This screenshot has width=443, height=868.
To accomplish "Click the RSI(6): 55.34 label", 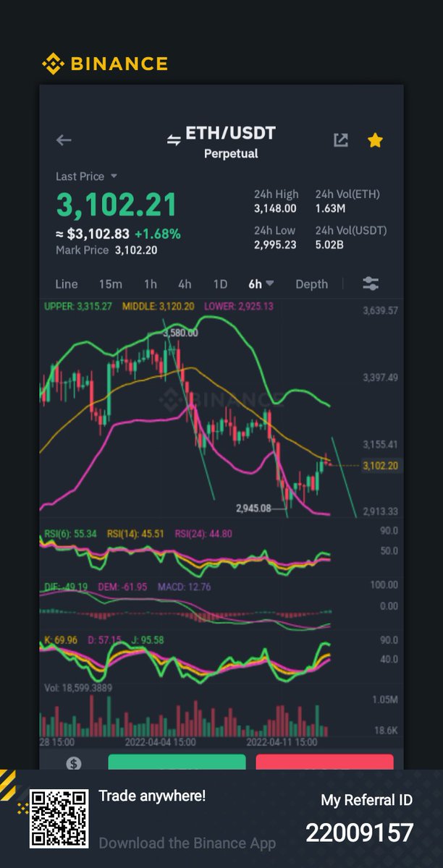I will 71,535.
